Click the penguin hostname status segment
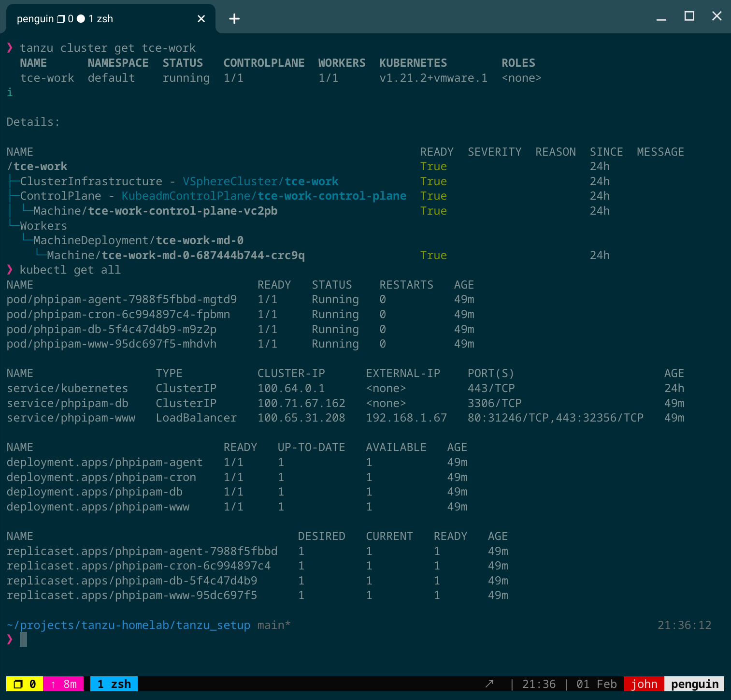 tap(694, 684)
